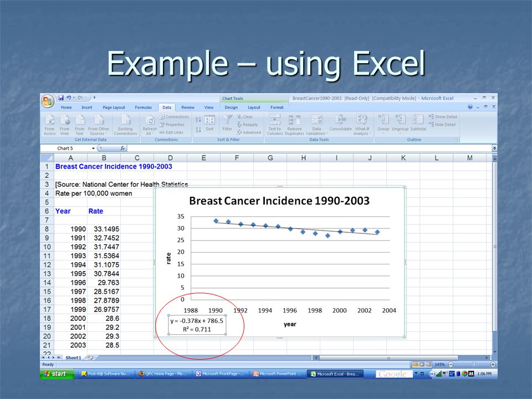This screenshot has width=532, height=399.
Task: Click Reapply filter
Action: 248,125
